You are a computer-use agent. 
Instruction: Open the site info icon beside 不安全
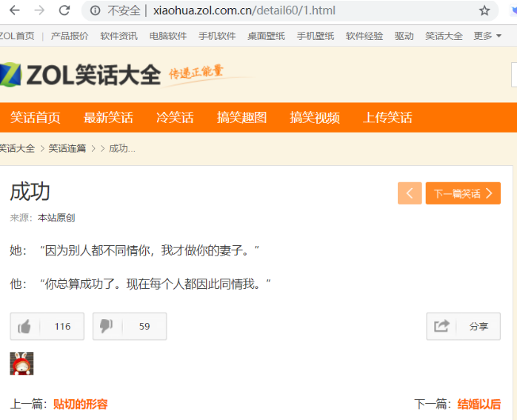(x=95, y=11)
